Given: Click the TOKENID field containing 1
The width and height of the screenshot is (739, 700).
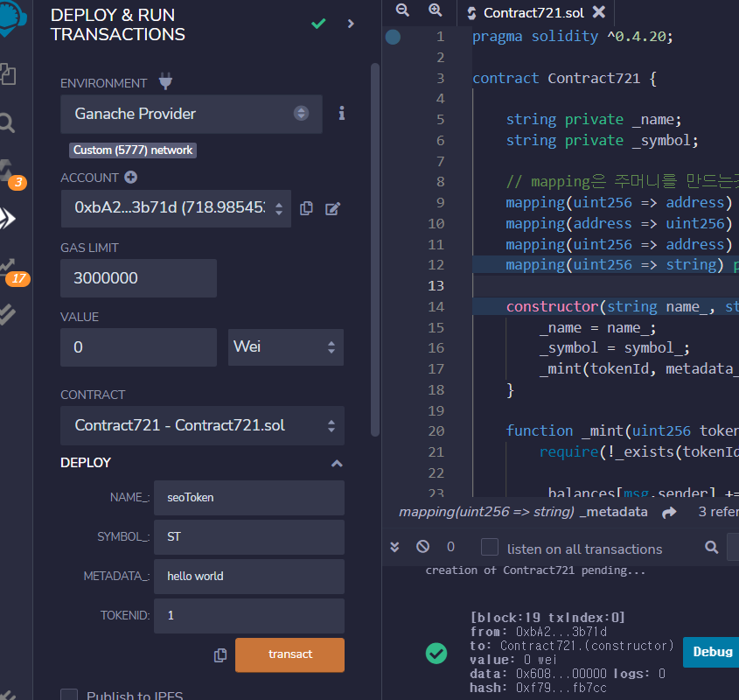Looking at the screenshot, I should [x=249, y=616].
